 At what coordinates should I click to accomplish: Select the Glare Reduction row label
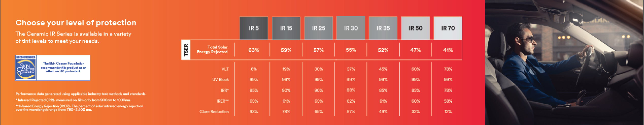[x=214, y=112]
